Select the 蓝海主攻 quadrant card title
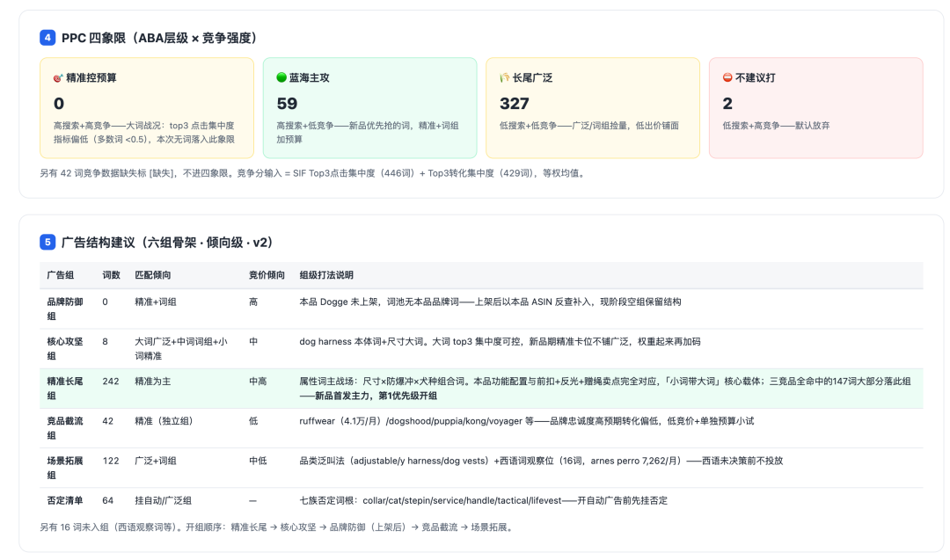The height and width of the screenshot is (560, 950). (309, 77)
